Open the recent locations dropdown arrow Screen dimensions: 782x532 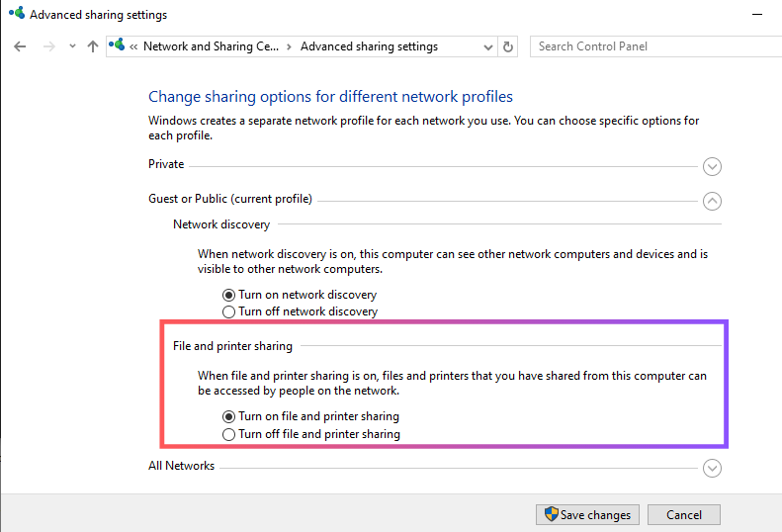(72, 46)
